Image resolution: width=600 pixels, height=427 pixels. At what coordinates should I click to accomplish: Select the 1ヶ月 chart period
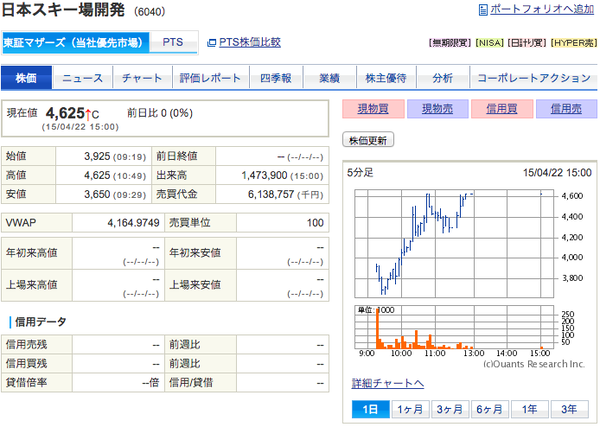click(410, 409)
